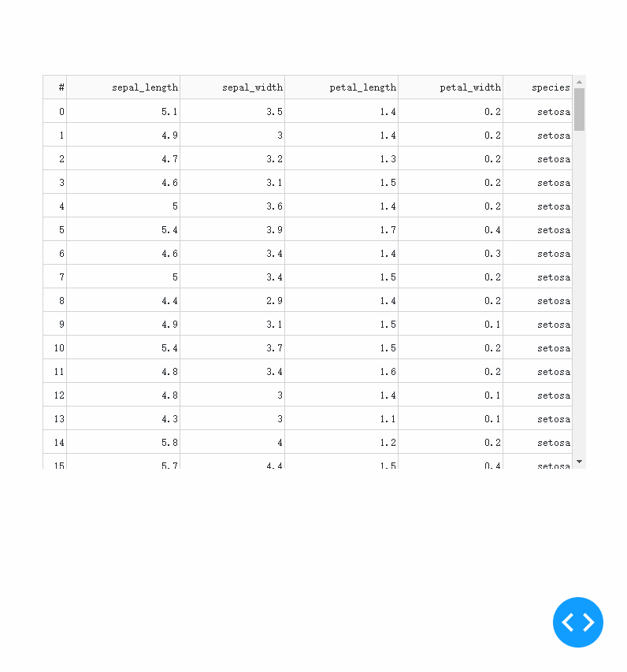Click the petal_length column header
The image size is (627, 672).
(342, 87)
